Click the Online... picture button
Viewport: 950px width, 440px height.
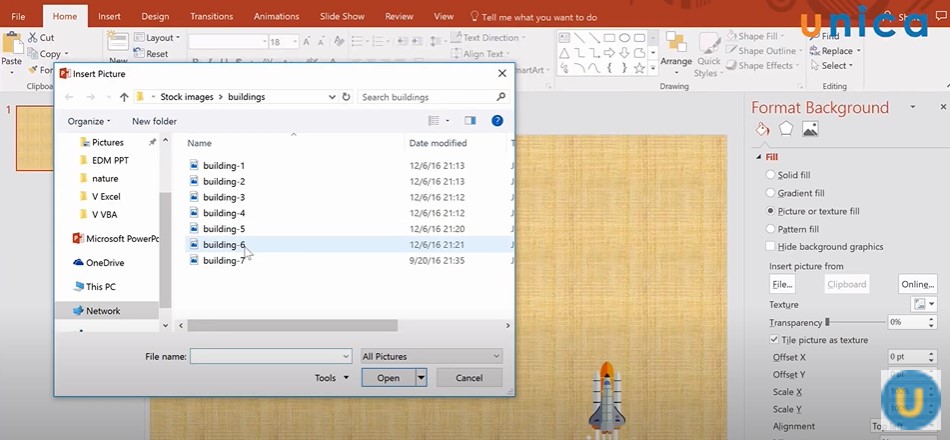[916, 284]
